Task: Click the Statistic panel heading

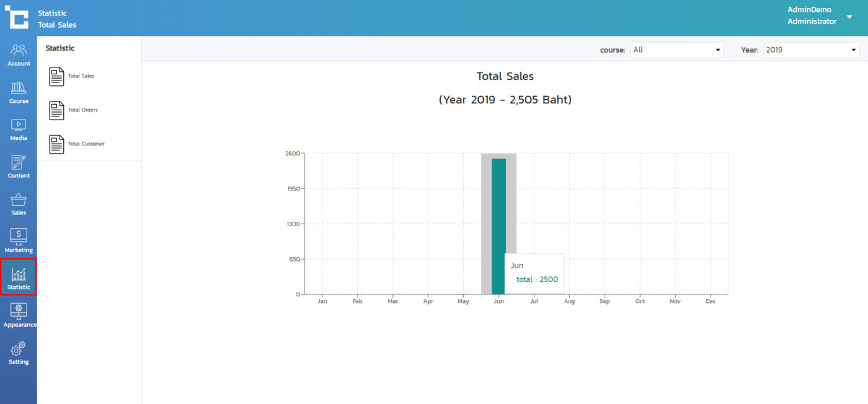Action: pos(60,48)
